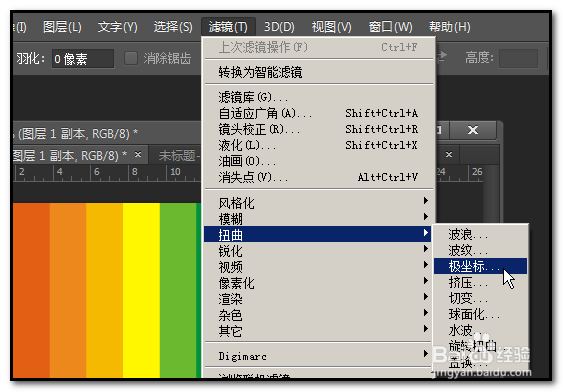Open the 图层(L) menu
This screenshot has width=563, height=392.
(62, 27)
